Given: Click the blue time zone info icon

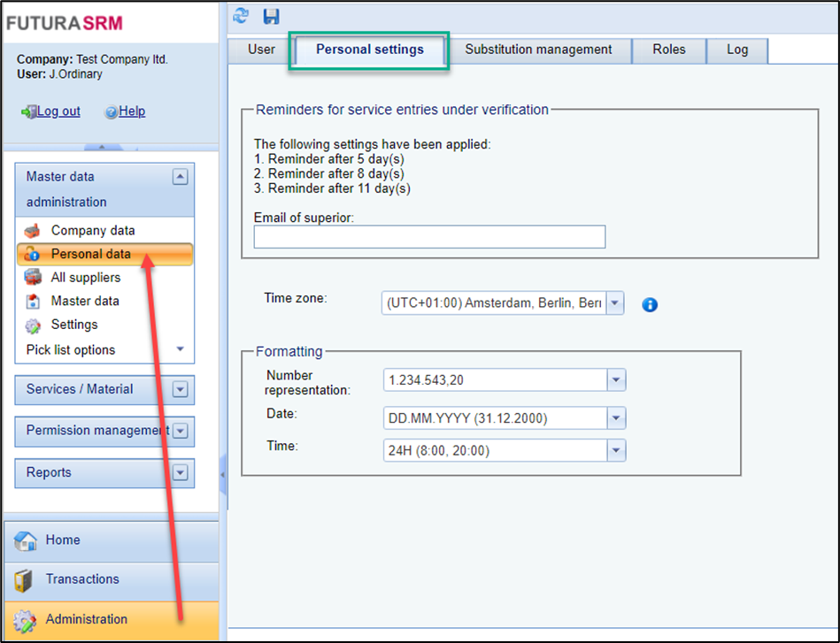Looking at the screenshot, I should click(650, 304).
